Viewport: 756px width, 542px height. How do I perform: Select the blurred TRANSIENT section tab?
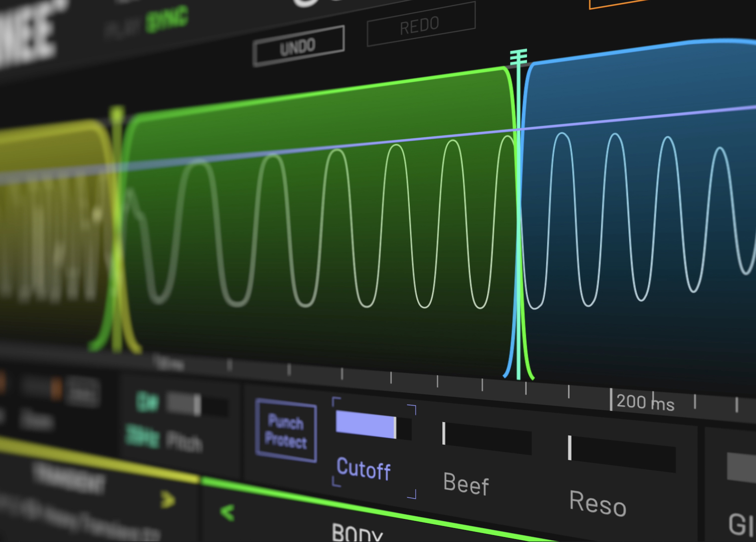pyautogui.click(x=69, y=479)
